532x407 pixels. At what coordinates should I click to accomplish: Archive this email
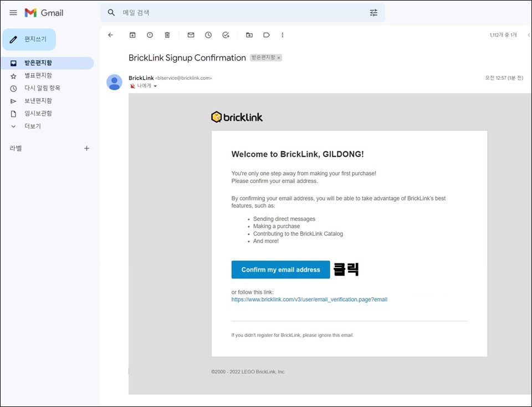pos(132,35)
